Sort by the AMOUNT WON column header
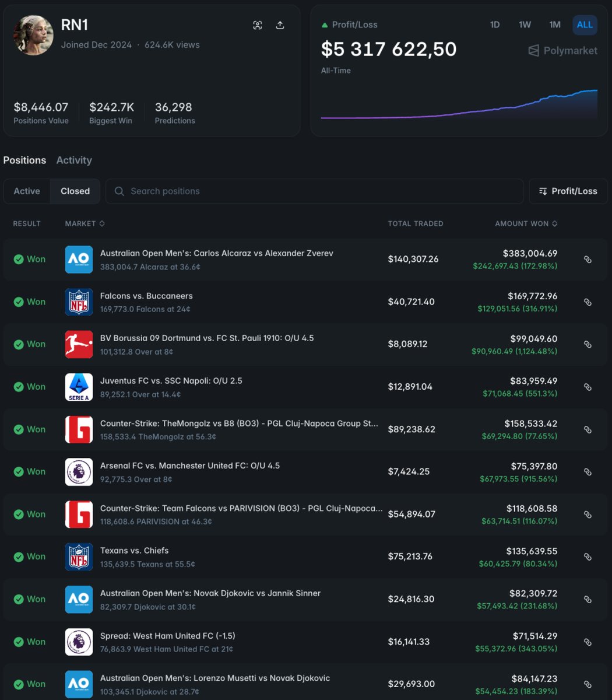Screen dimensions: 612x700 tap(526, 223)
